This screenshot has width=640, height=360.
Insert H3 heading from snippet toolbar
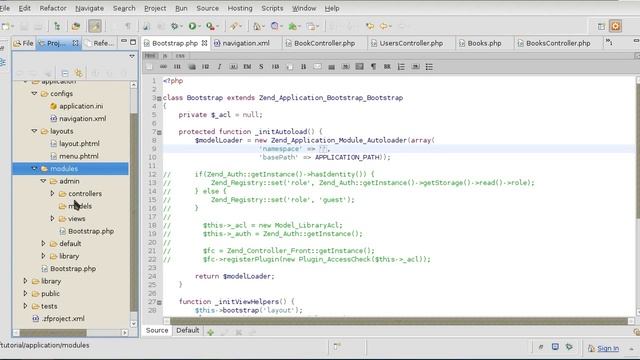pyautogui.click(x=276, y=67)
